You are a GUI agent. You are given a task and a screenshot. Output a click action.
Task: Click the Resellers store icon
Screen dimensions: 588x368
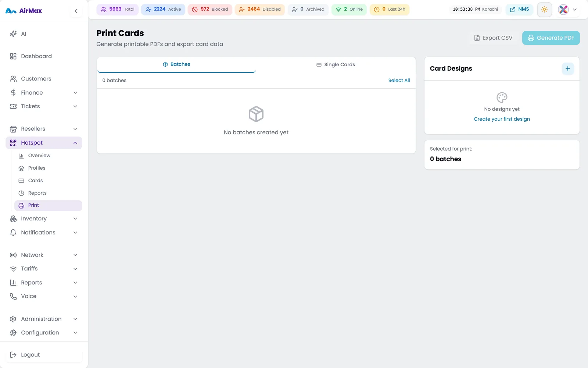point(13,129)
